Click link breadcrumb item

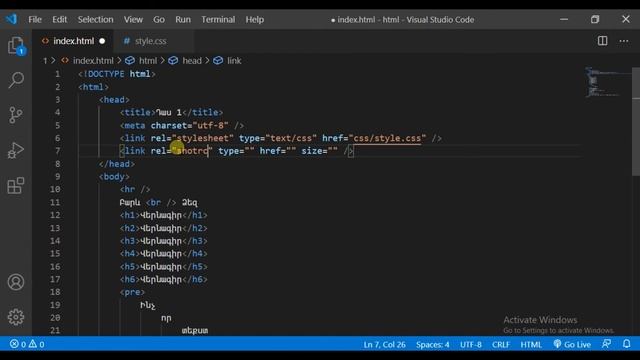pos(234,60)
